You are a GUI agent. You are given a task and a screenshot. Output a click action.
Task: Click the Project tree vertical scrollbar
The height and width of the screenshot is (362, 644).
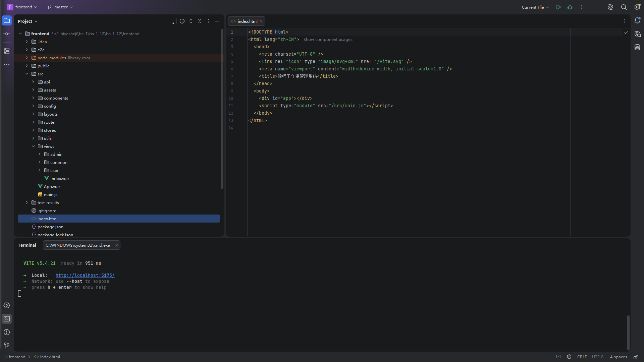pyautogui.click(x=222, y=109)
